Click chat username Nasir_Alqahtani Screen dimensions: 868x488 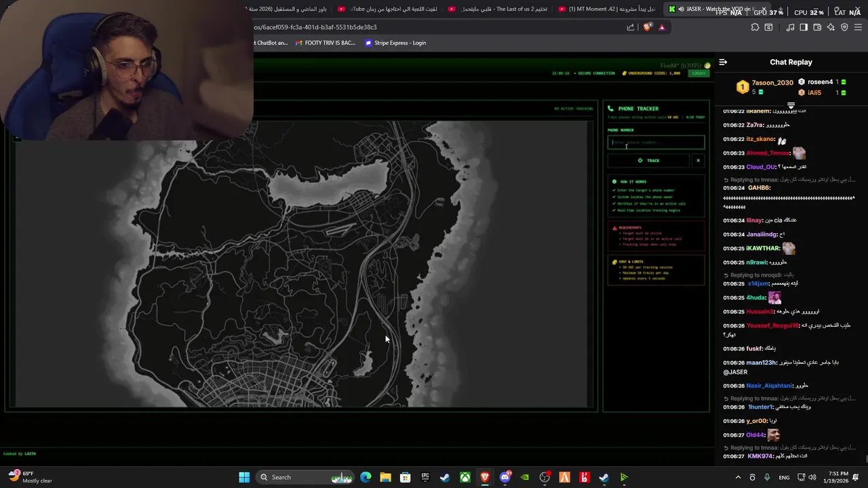769,386
